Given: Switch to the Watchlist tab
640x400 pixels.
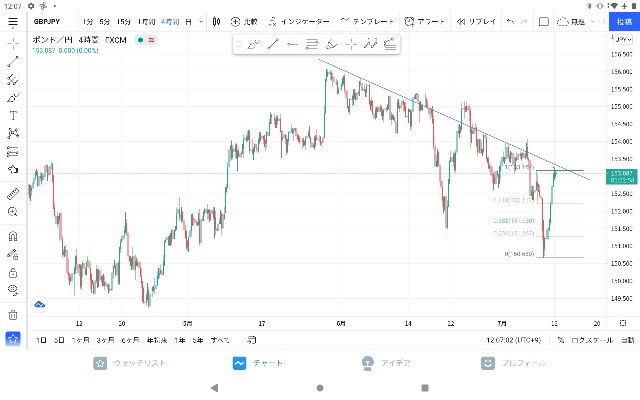Looking at the screenshot, I should (129, 363).
